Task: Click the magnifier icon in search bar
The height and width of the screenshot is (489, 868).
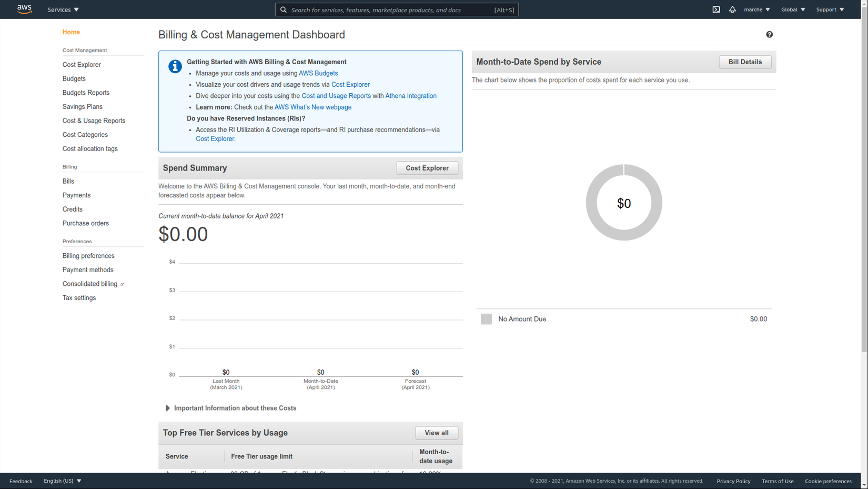Action: (x=284, y=9)
